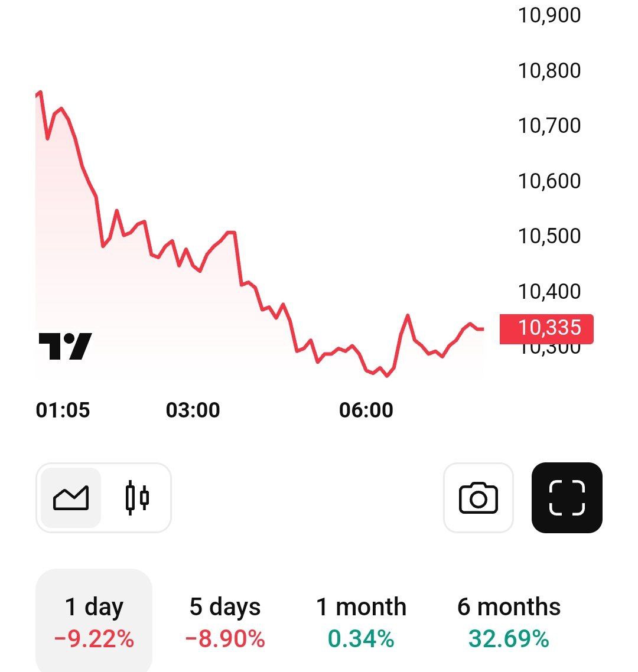The width and height of the screenshot is (638, 672).
Task: Take a chart snapshot with the camera icon
Action: (479, 498)
